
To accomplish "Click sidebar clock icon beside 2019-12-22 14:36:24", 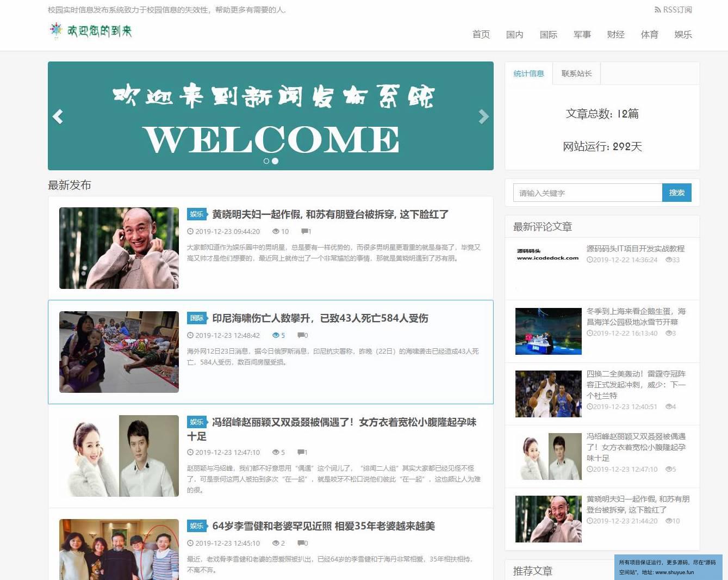I will pos(590,260).
